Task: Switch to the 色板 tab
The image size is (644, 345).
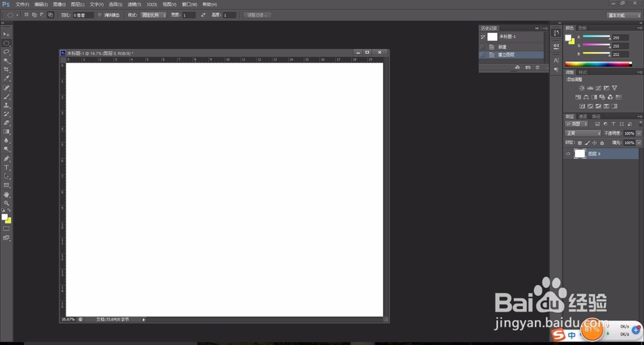Action: pyautogui.click(x=582, y=28)
